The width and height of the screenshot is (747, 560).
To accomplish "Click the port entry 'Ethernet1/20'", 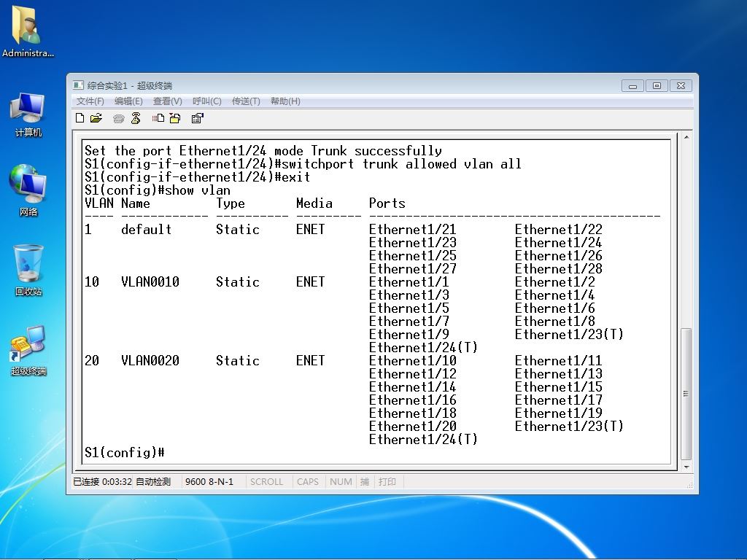I will click(x=413, y=426).
